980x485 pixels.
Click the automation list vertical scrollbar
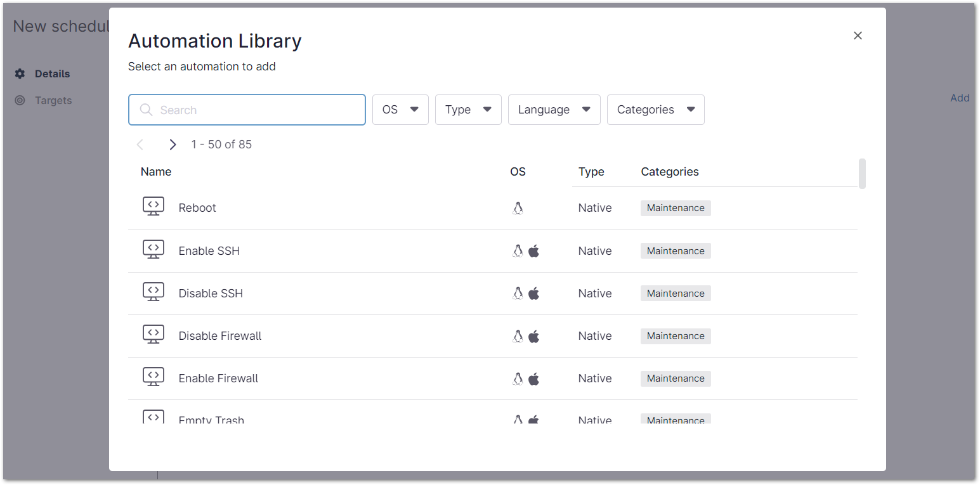click(862, 174)
